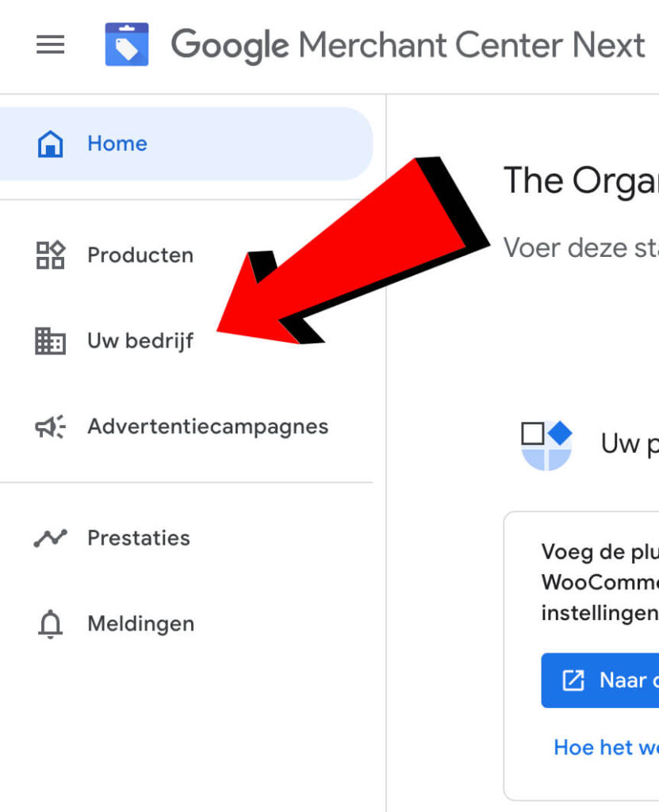The height and width of the screenshot is (812, 659).
Task: Click the Google Merchant Center logo icon
Action: (127, 44)
